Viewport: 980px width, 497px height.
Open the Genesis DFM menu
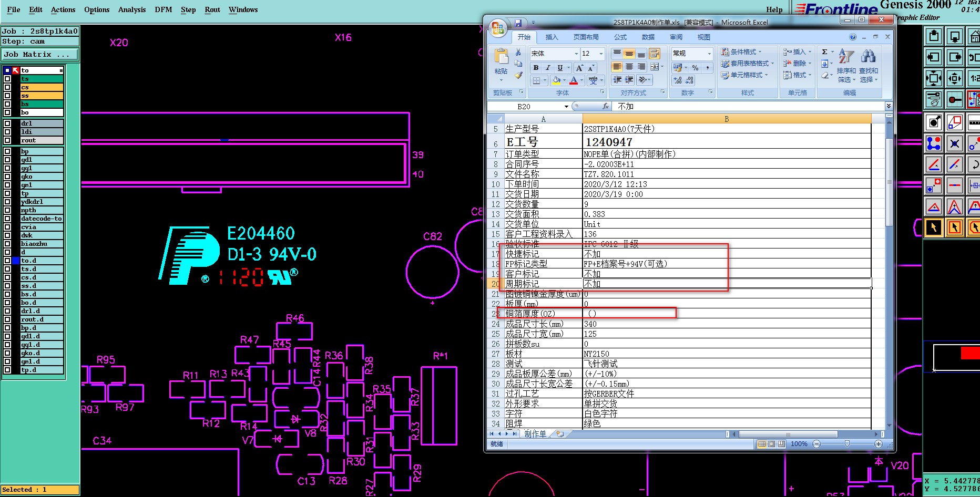coord(164,9)
